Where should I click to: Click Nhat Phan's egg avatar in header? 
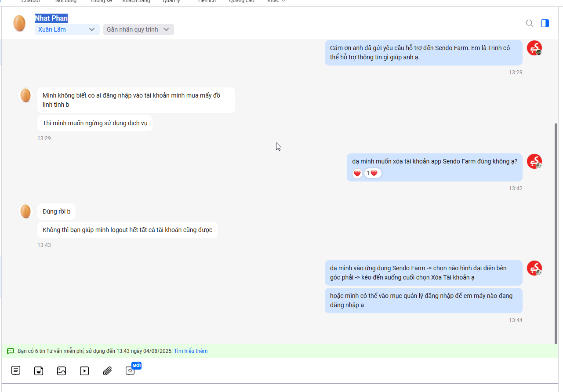(19, 23)
